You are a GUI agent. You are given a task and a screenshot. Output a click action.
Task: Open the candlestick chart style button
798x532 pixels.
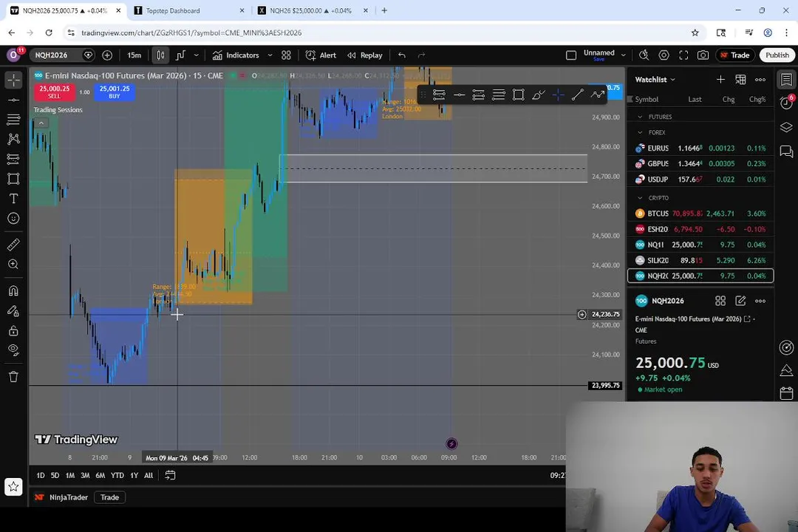pyautogui.click(x=160, y=55)
